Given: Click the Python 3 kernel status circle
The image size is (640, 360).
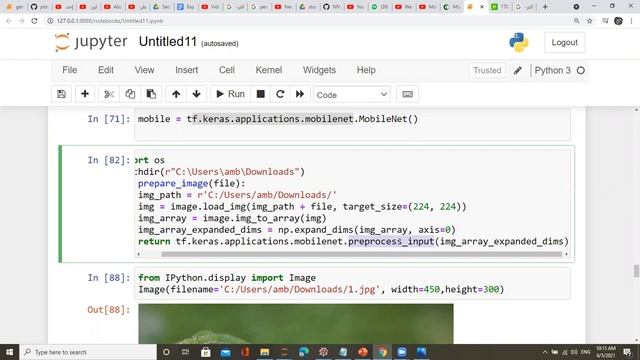Looking at the screenshot, I should coord(580,71).
